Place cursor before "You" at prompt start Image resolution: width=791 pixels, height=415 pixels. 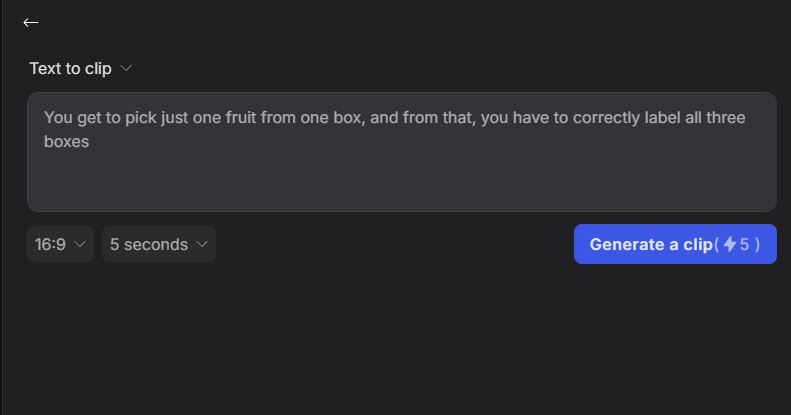(x=45, y=118)
